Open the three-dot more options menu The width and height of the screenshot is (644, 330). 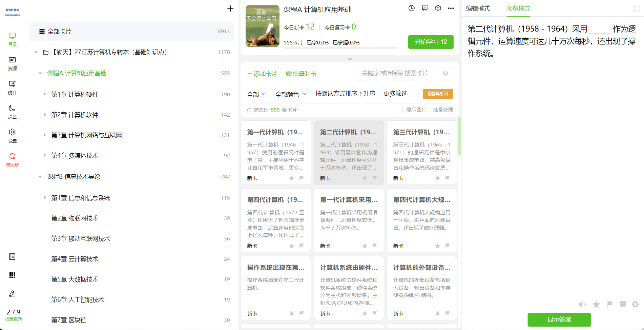(451, 8)
